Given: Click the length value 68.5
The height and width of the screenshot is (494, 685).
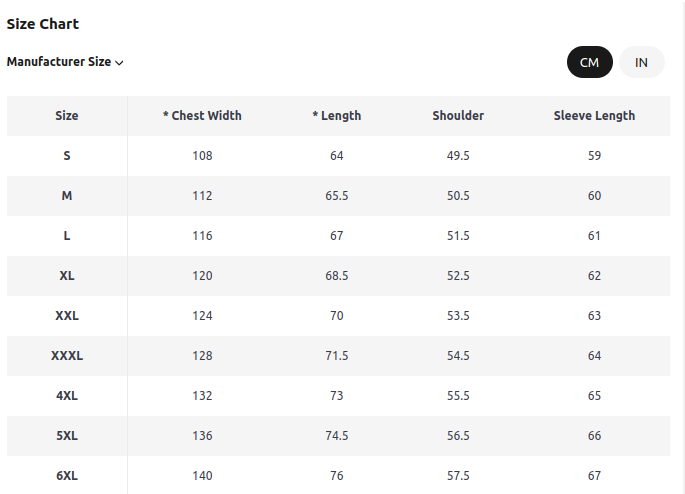Looking at the screenshot, I should [x=337, y=276].
